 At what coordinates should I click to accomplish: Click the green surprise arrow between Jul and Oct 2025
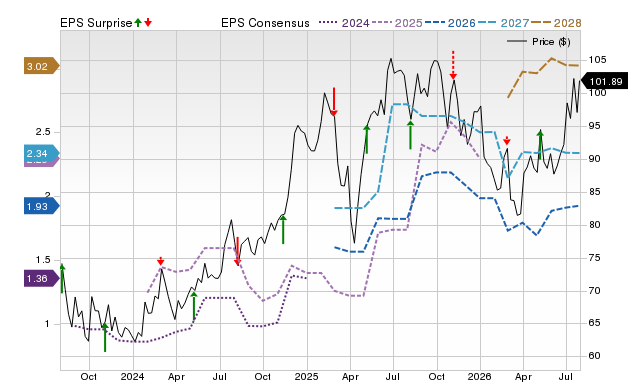(x=410, y=135)
